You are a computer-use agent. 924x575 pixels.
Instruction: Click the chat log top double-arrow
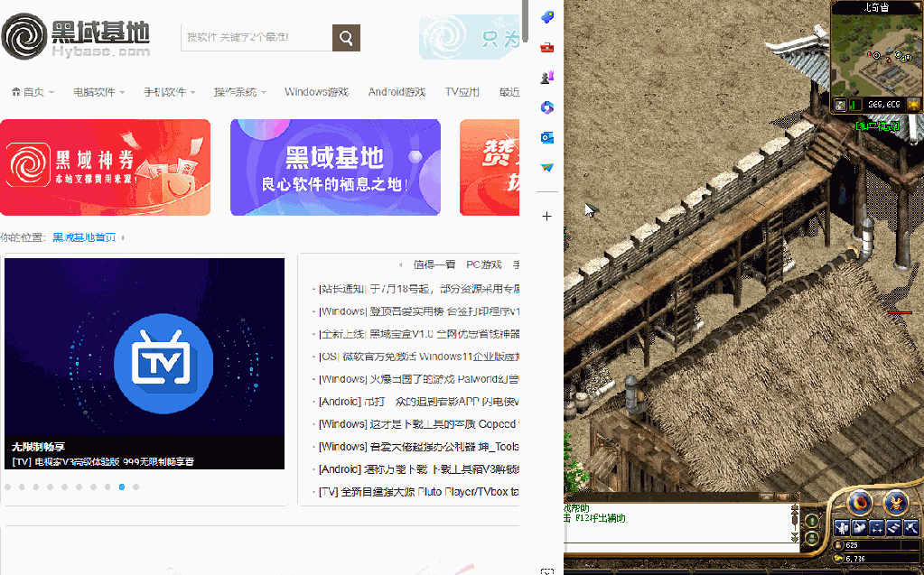pyautogui.click(x=794, y=508)
